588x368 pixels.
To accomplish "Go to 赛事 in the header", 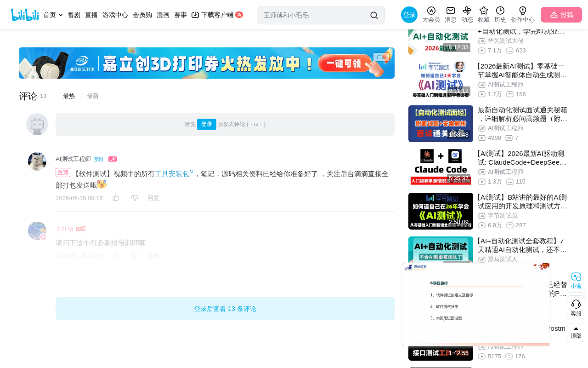I will tap(181, 15).
